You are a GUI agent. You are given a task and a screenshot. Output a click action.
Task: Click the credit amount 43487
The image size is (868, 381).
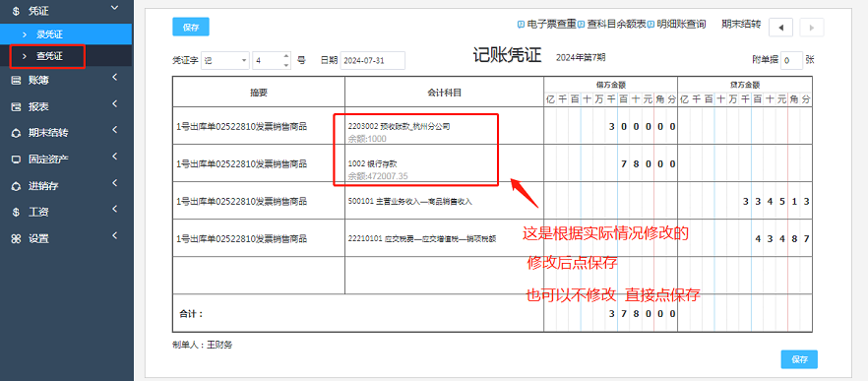(782, 239)
